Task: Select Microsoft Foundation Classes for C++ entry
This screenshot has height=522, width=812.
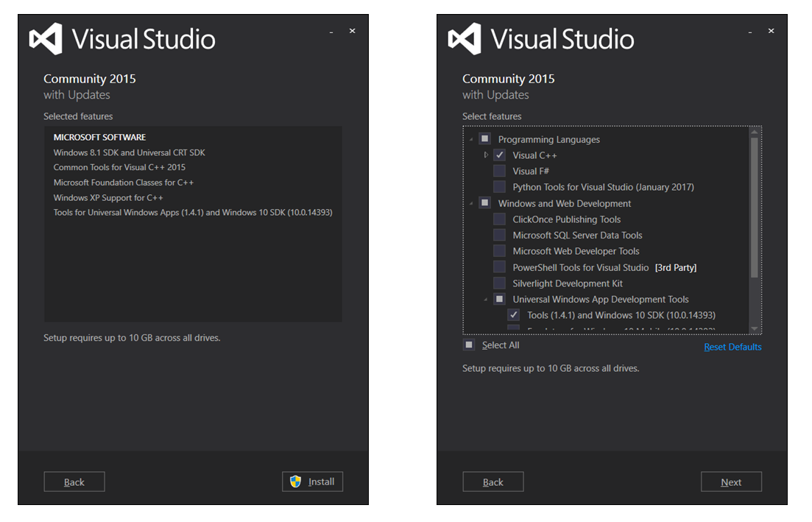Action: pos(124,183)
